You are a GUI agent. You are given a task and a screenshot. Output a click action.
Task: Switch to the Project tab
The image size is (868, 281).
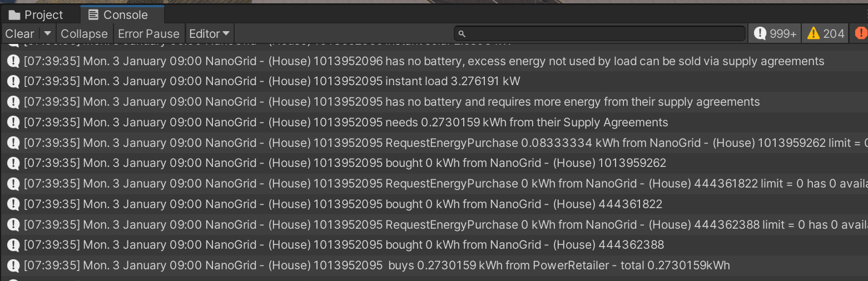pos(36,15)
